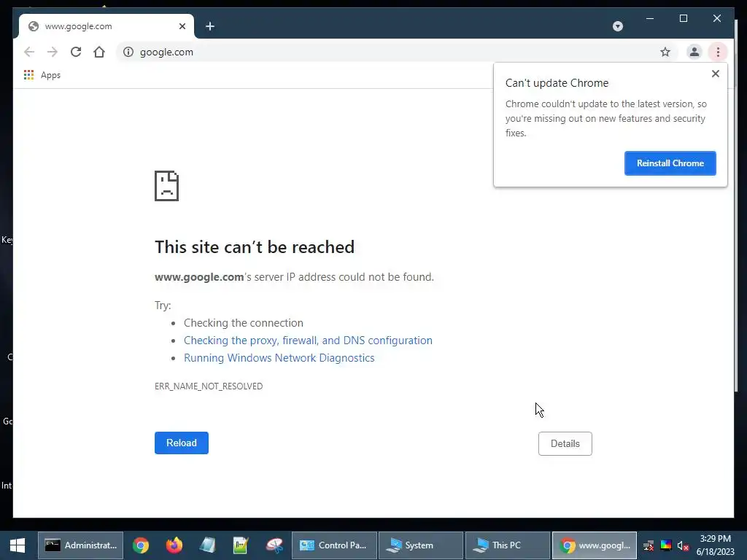The image size is (747, 560).
Task: Click the Details button
Action: 565,443
